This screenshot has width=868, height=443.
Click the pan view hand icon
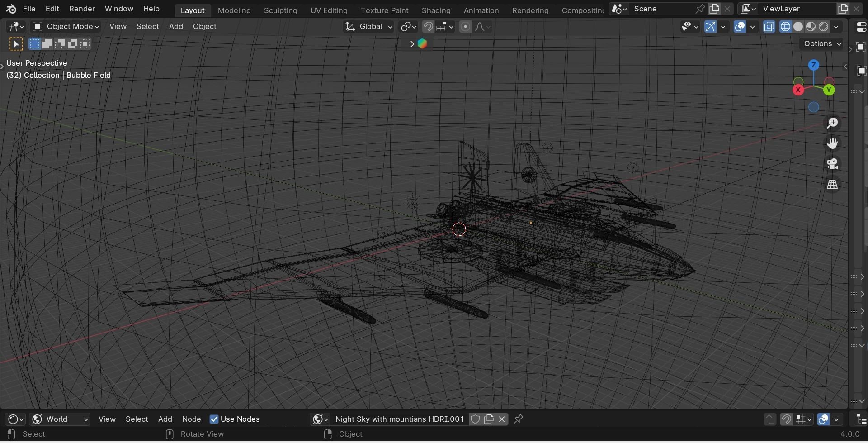(832, 143)
